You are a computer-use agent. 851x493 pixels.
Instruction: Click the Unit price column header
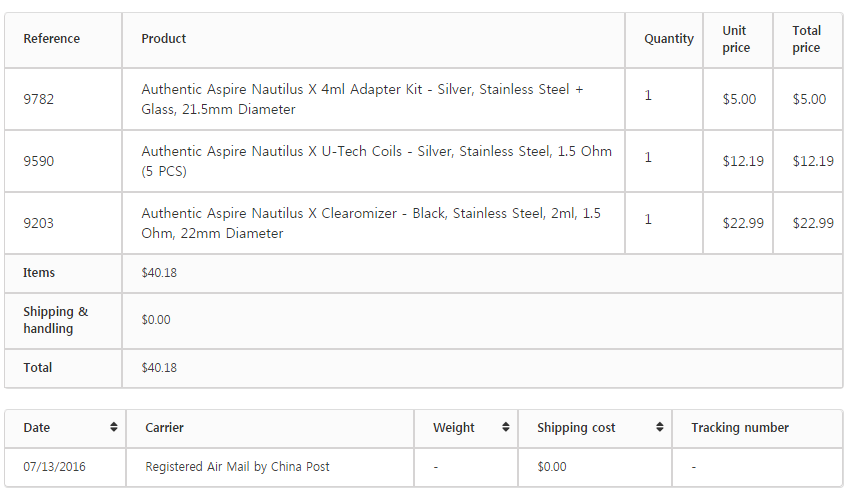[x=736, y=39]
